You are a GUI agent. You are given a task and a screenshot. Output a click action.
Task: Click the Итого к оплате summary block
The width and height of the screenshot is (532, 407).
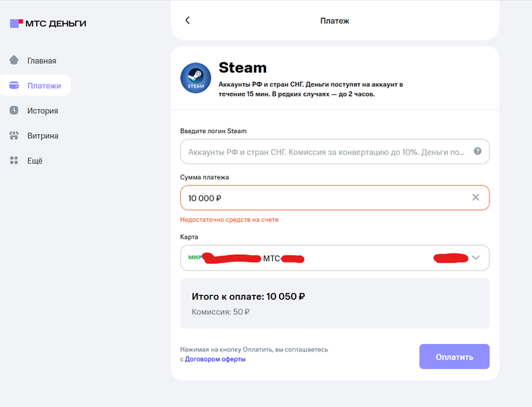334,304
